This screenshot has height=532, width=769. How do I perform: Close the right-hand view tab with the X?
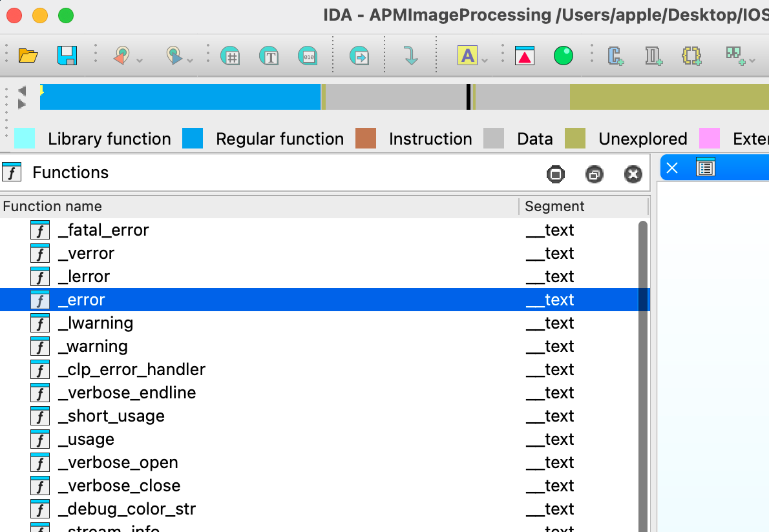point(672,168)
